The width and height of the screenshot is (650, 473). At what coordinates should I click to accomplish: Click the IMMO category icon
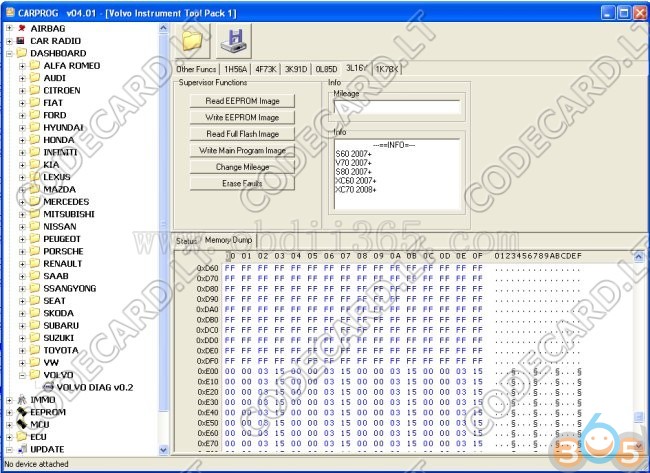pos(22,400)
